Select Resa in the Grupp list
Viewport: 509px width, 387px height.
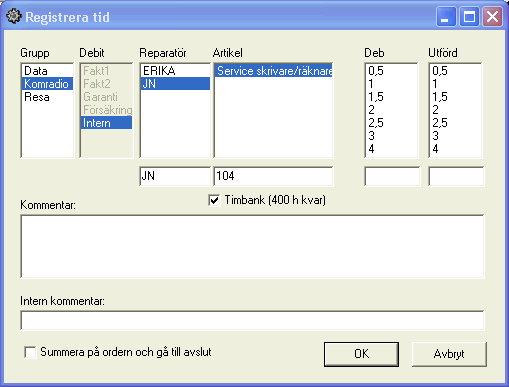click(x=47, y=97)
